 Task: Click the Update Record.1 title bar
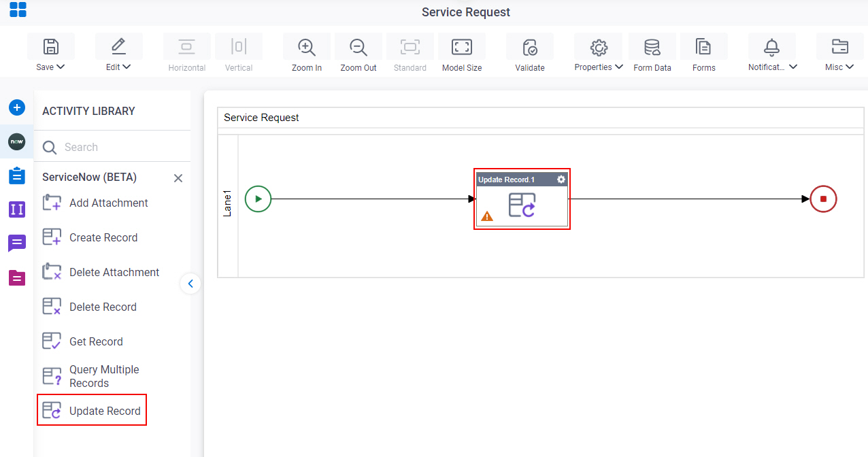click(522, 180)
